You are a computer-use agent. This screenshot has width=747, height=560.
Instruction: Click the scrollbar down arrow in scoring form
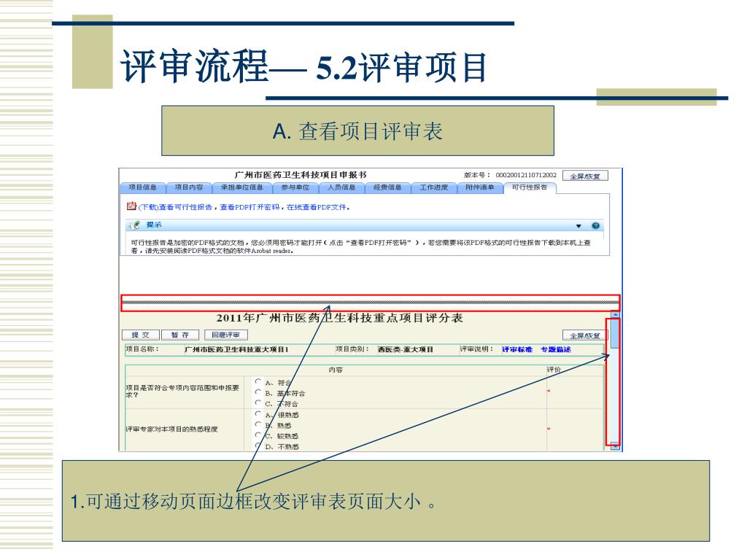(x=615, y=446)
